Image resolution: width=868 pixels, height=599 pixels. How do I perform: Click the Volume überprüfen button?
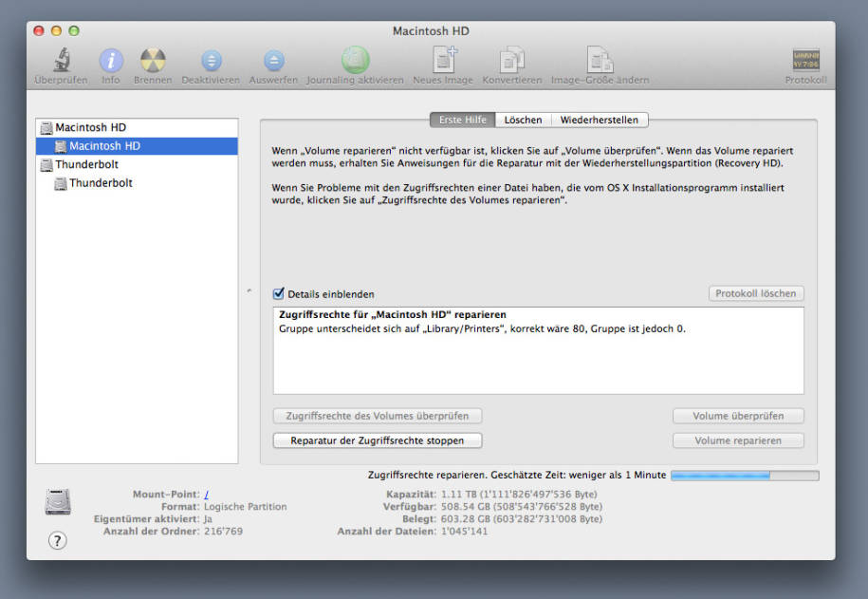(x=738, y=416)
